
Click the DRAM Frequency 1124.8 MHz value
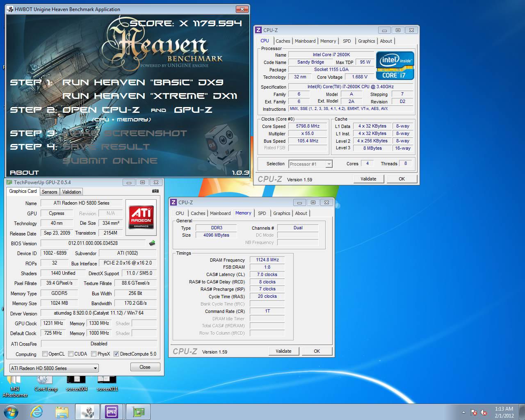click(267, 260)
